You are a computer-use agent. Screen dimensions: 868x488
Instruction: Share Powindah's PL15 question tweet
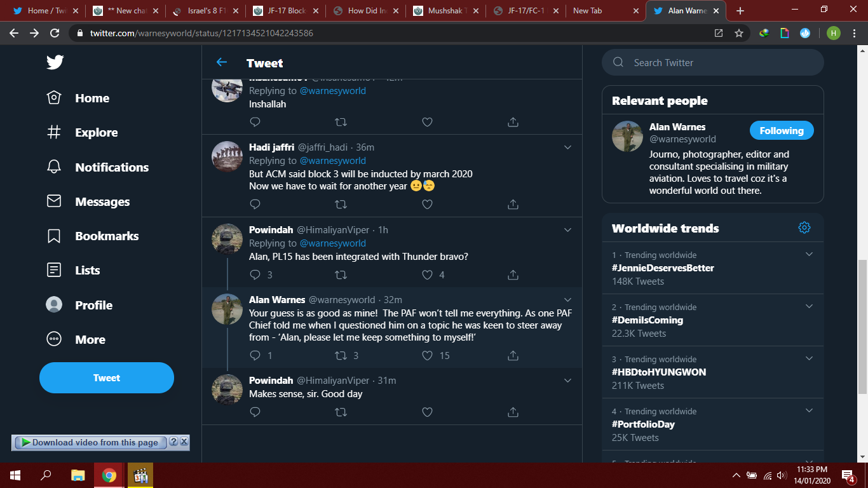point(513,274)
